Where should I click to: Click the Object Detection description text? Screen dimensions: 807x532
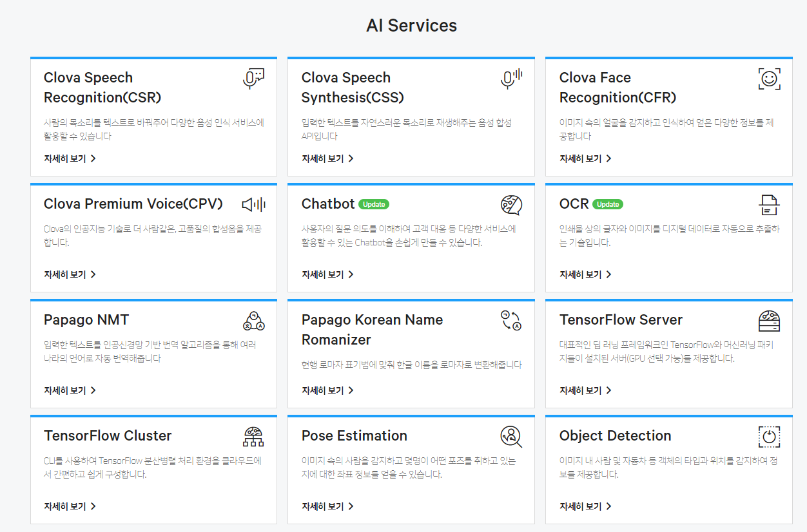(x=670, y=468)
